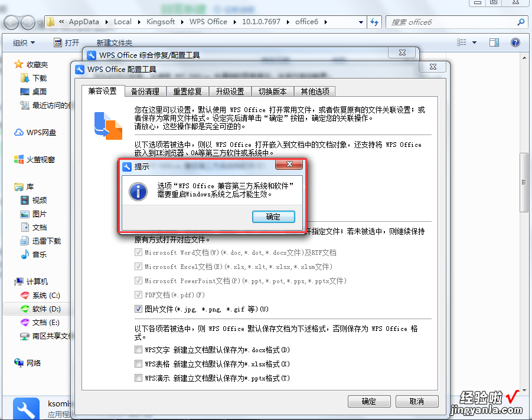Open address bar history dropdown arrow
The image size is (532, 420).
pos(361,22)
